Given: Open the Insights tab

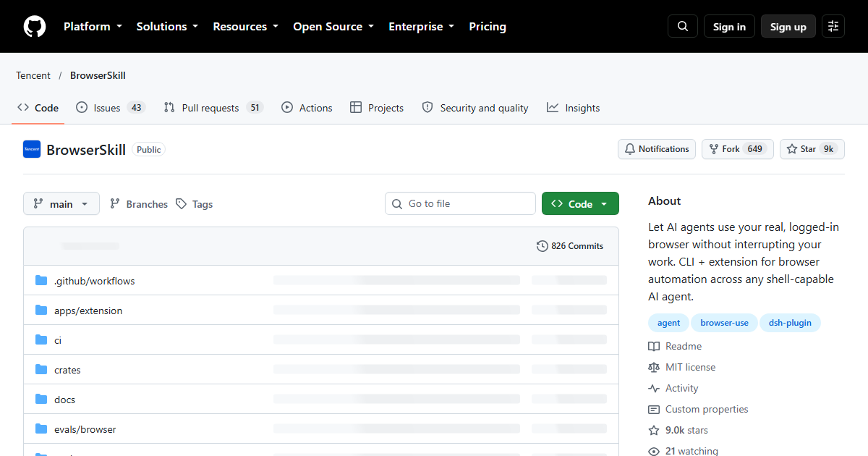Looking at the screenshot, I should (574, 108).
